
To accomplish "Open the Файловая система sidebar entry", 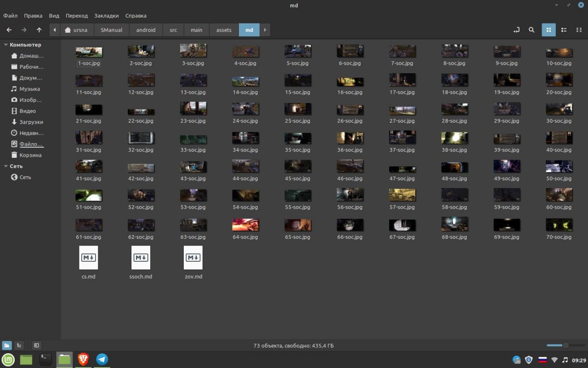I will tap(28, 144).
